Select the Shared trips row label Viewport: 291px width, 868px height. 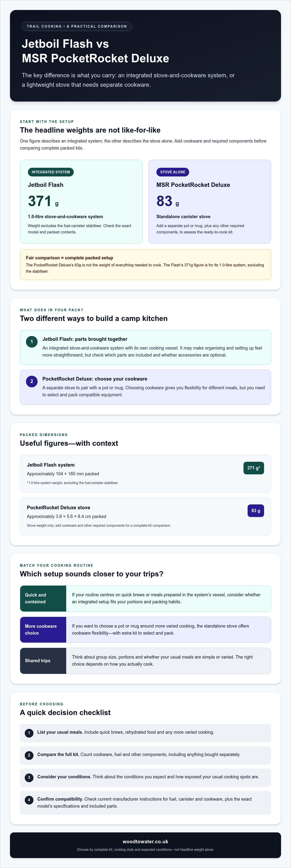[x=43, y=661]
